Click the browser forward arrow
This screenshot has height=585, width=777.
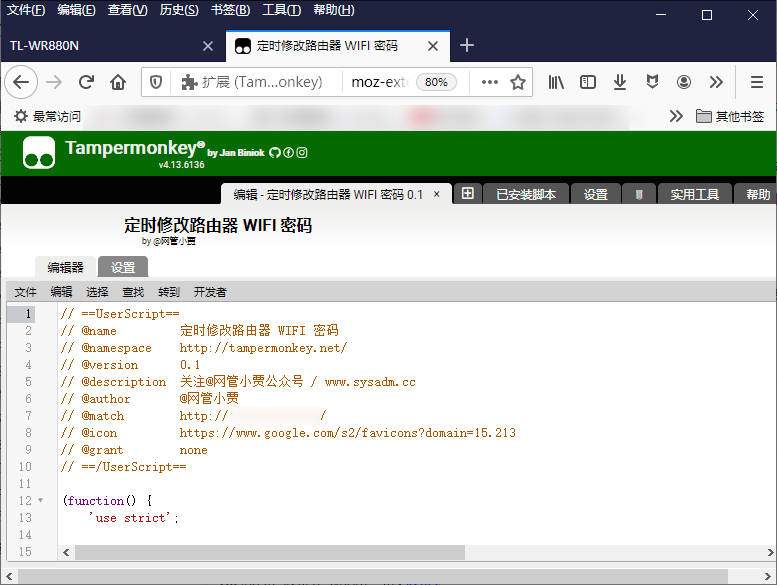click(x=54, y=82)
